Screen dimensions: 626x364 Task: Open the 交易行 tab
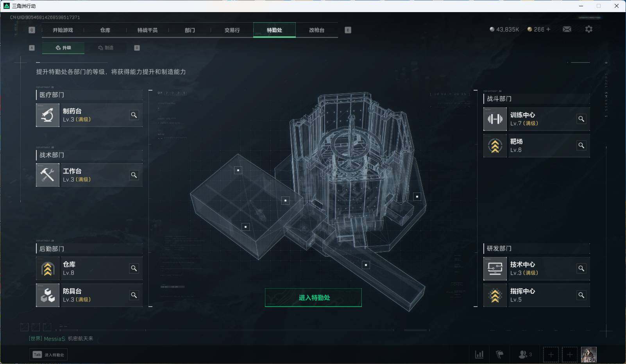pos(232,30)
